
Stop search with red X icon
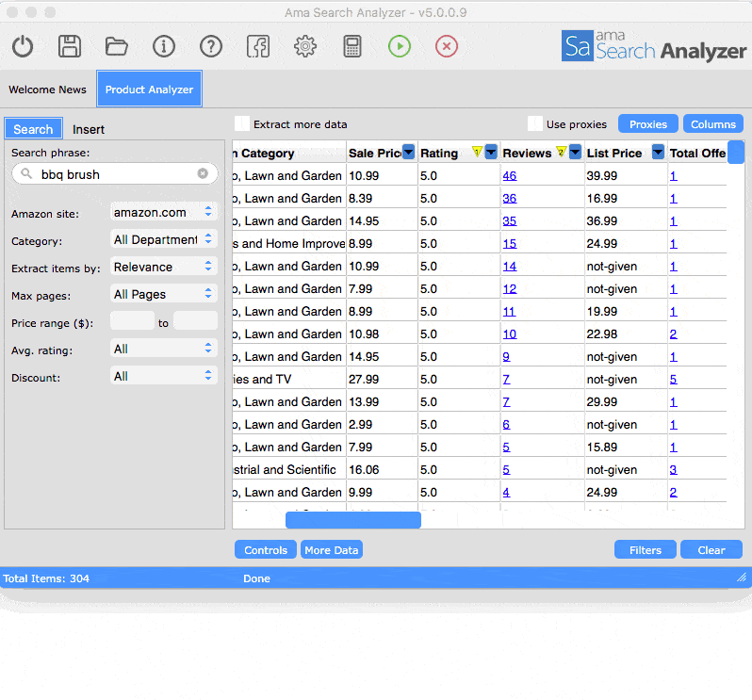point(447,46)
